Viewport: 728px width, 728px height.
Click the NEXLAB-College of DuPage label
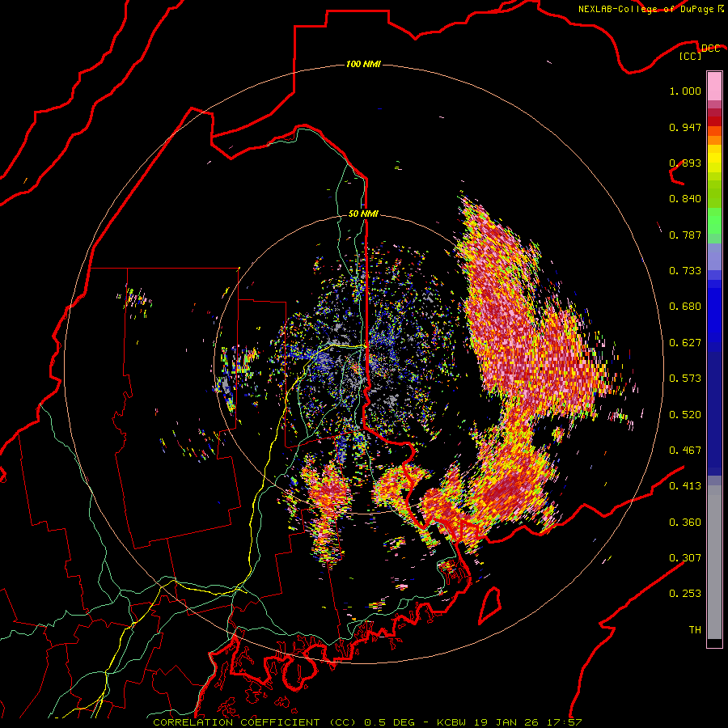[x=650, y=9]
